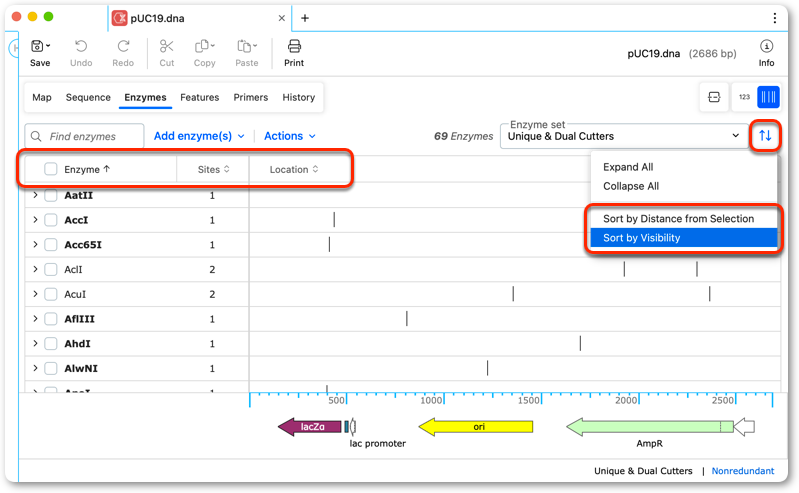This screenshot has width=799, height=493.
Task: Click the lacZα feature arrow
Action: (310, 427)
